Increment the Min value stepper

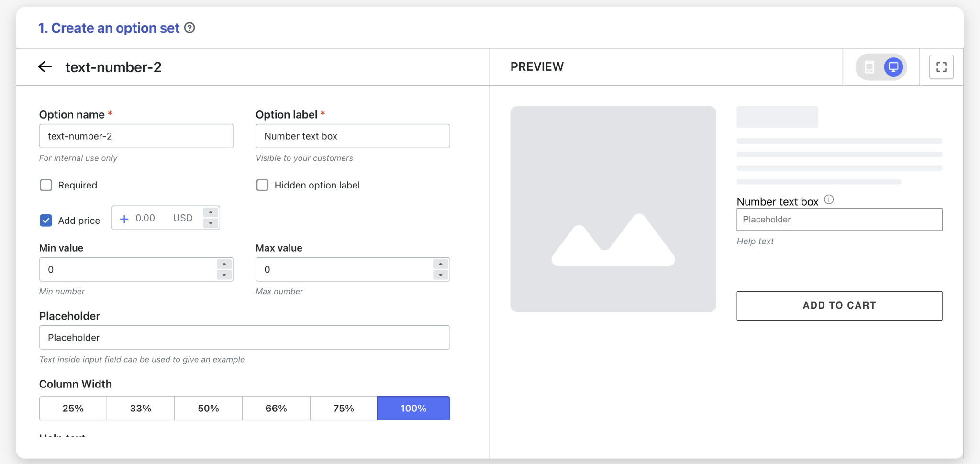point(224,264)
